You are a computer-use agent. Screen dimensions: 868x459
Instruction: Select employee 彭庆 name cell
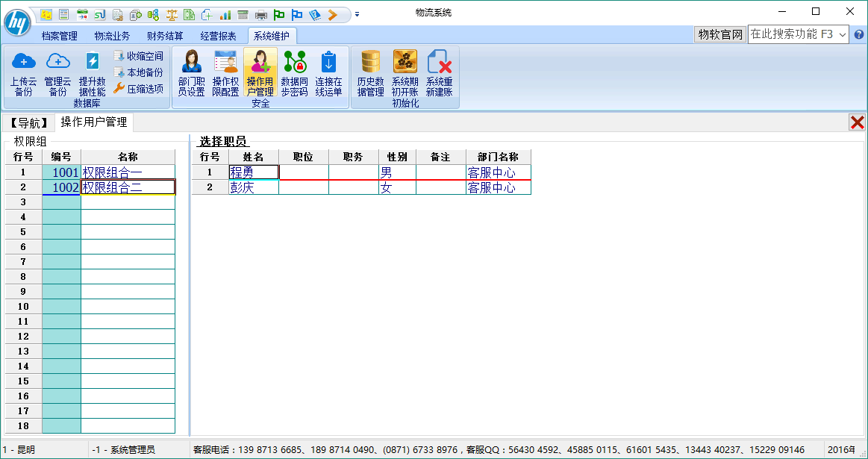(x=254, y=187)
